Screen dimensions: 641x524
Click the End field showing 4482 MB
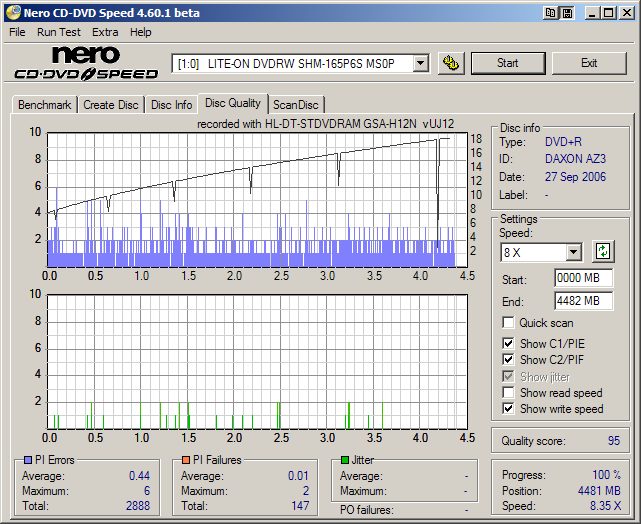tap(584, 301)
